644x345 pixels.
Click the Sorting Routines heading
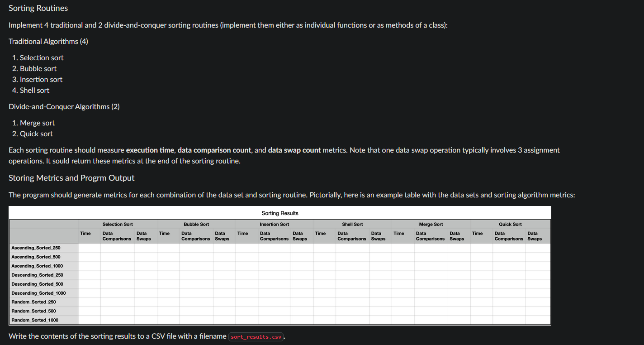pos(38,8)
